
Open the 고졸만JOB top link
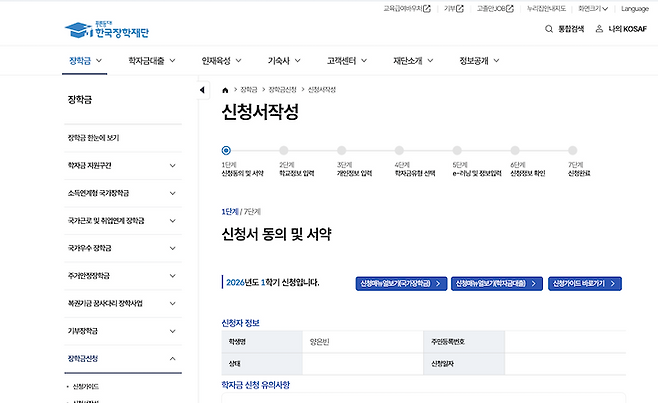pos(491,8)
